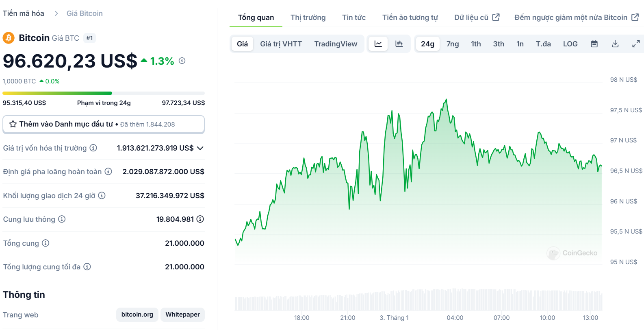
Task: Select Giá chart mode
Action: coord(243,44)
